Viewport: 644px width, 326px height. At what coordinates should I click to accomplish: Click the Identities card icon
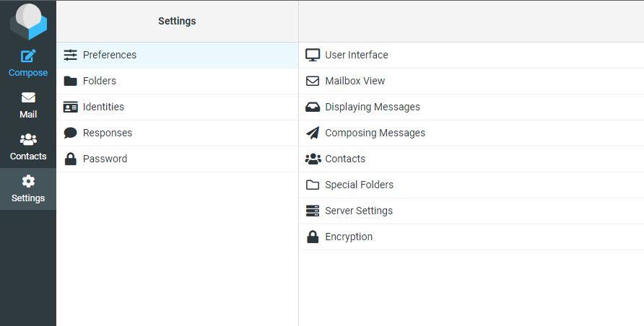click(x=70, y=107)
